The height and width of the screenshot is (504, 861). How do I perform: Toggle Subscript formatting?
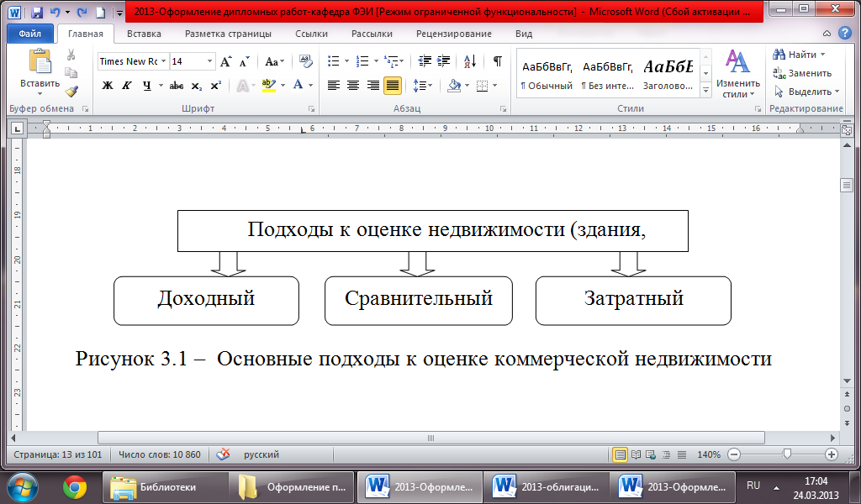[x=197, y=87]
